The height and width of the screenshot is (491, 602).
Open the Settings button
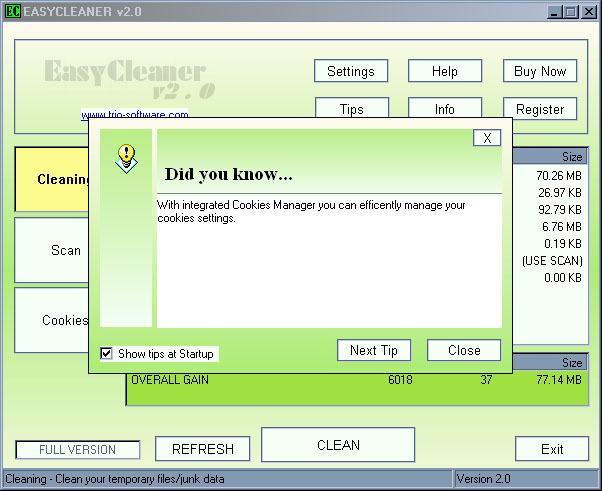point(351,71)
